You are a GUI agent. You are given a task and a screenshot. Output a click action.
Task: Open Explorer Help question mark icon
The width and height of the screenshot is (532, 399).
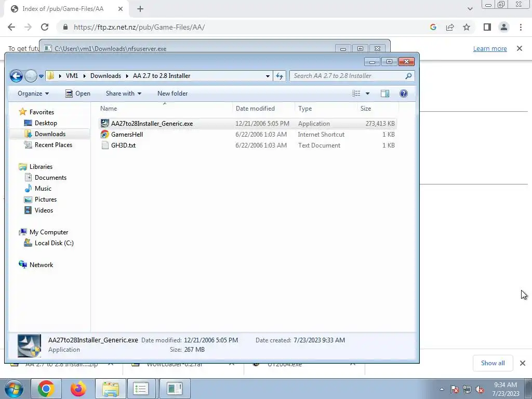[403, 94]
